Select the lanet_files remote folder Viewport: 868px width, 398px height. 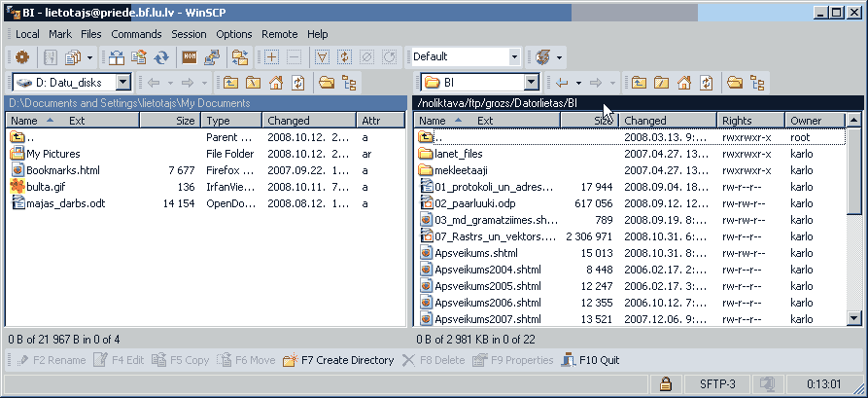[x=450, y=154]
